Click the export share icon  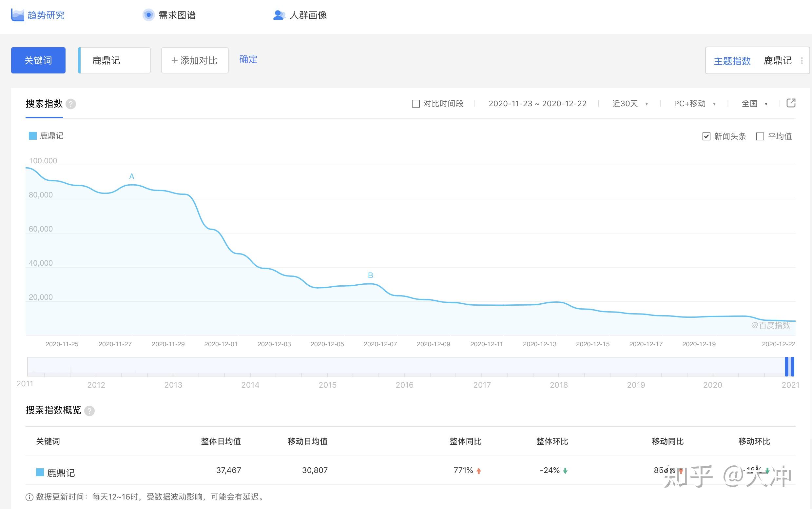(791, 103)
